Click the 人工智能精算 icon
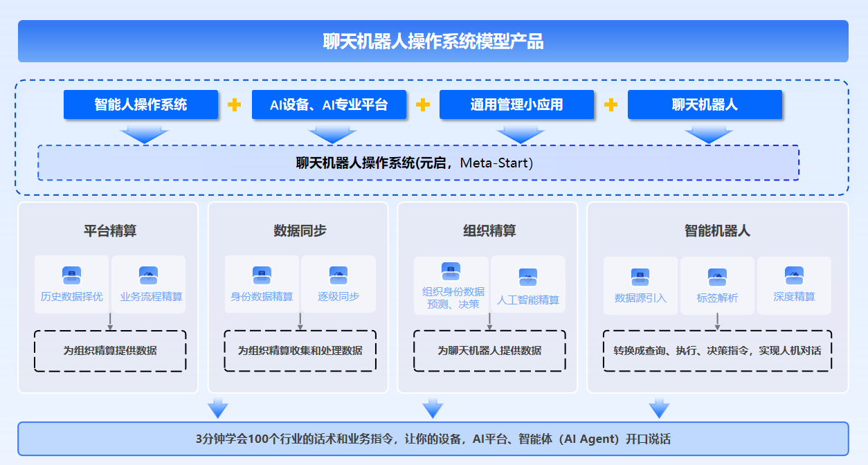Image resolution: width=868 pixels, height=465 pixels. [528, 277]
